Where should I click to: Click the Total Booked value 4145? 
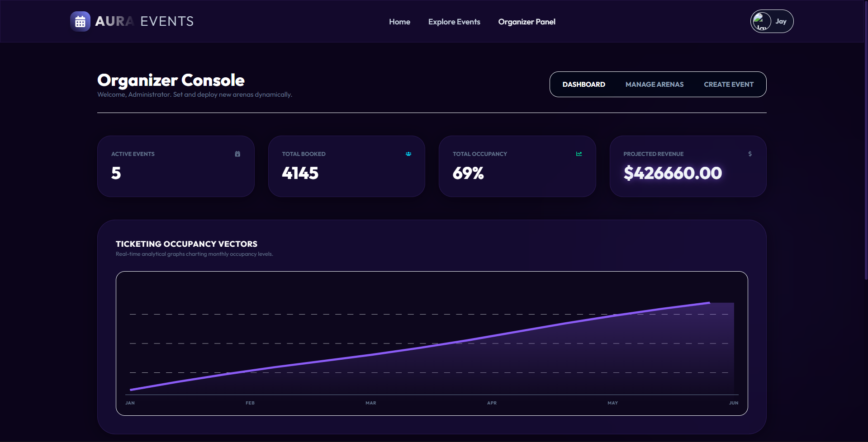[x=300, y=173]
